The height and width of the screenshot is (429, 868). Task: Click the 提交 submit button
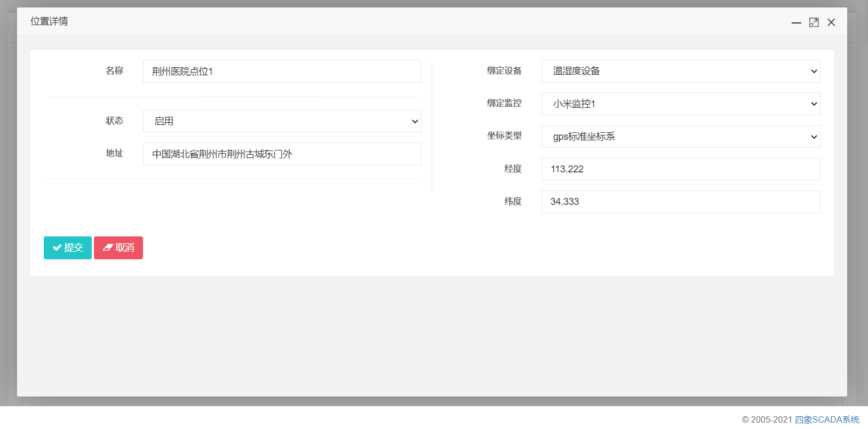pyautogui.click(x=68, y=248)
